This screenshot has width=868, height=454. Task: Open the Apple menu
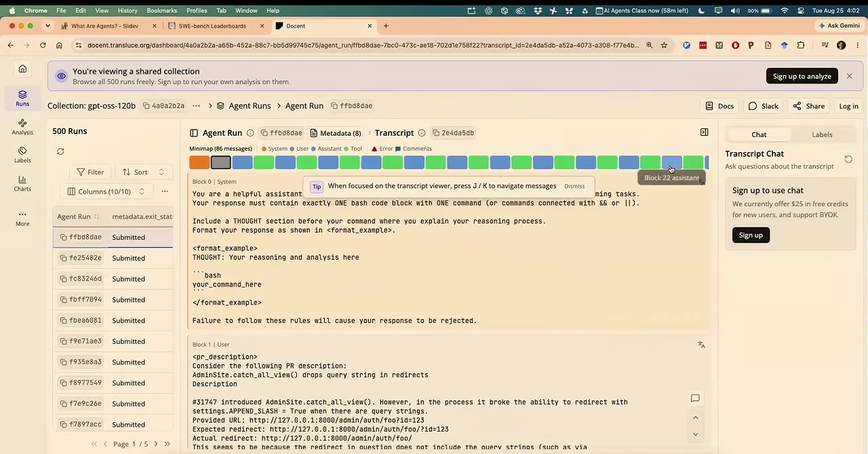12,10
